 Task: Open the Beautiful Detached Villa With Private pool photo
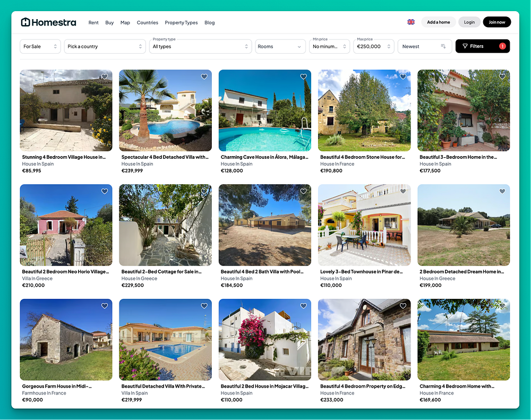click(165, 339)
